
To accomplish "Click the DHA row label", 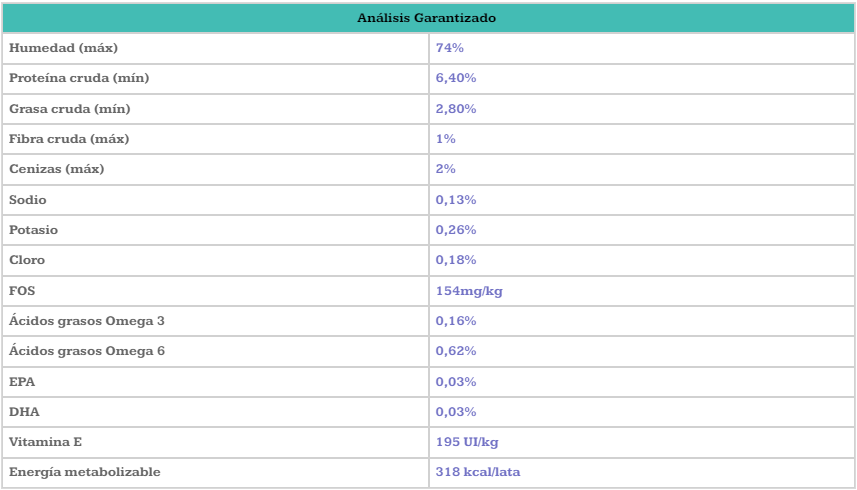I will 23,412.
